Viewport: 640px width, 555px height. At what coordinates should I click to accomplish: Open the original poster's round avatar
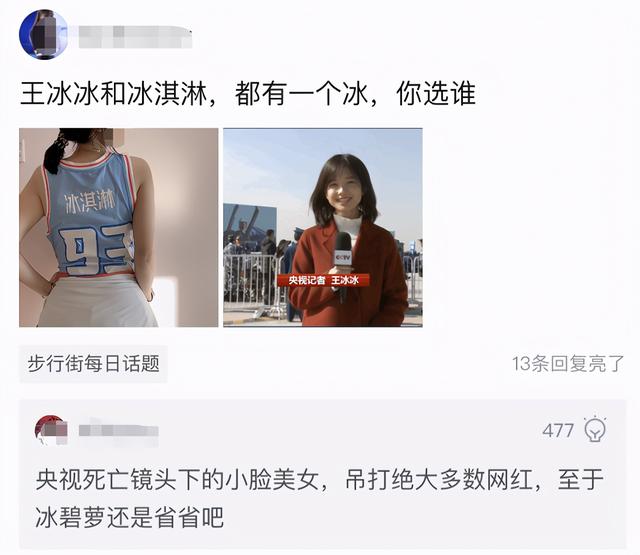click(x=44, y=35)
